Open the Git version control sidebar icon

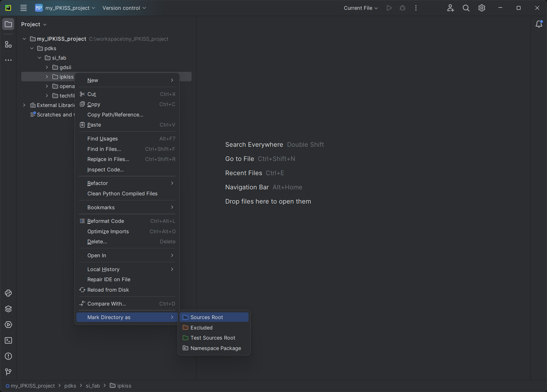9,372
